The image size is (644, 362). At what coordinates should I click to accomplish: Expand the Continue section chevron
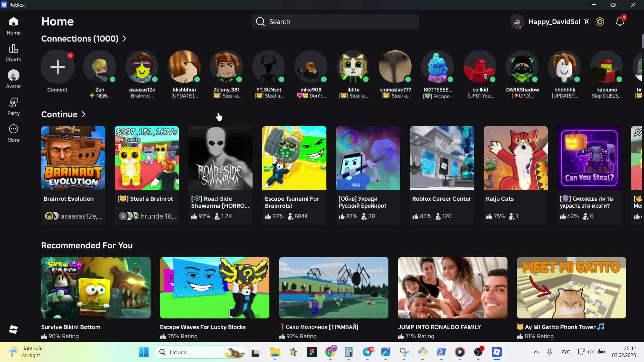click(x=84, y=114)
